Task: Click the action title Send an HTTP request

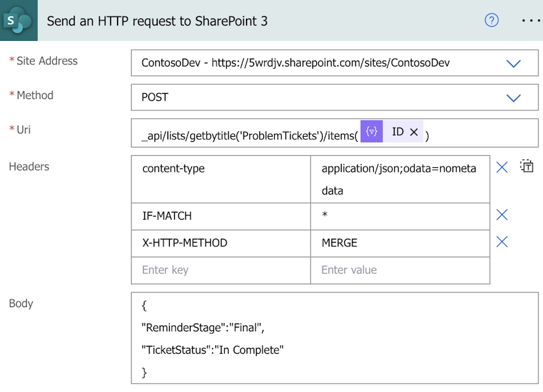Action: coord(157,21)
